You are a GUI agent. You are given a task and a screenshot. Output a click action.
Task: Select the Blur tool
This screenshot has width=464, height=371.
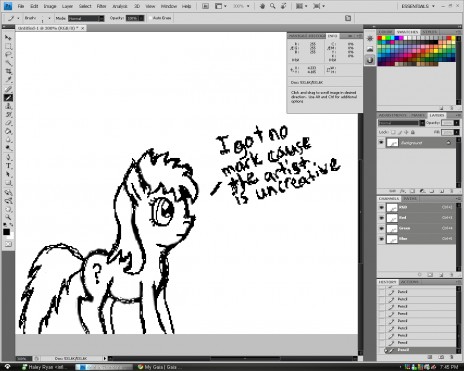pos(8,140)
